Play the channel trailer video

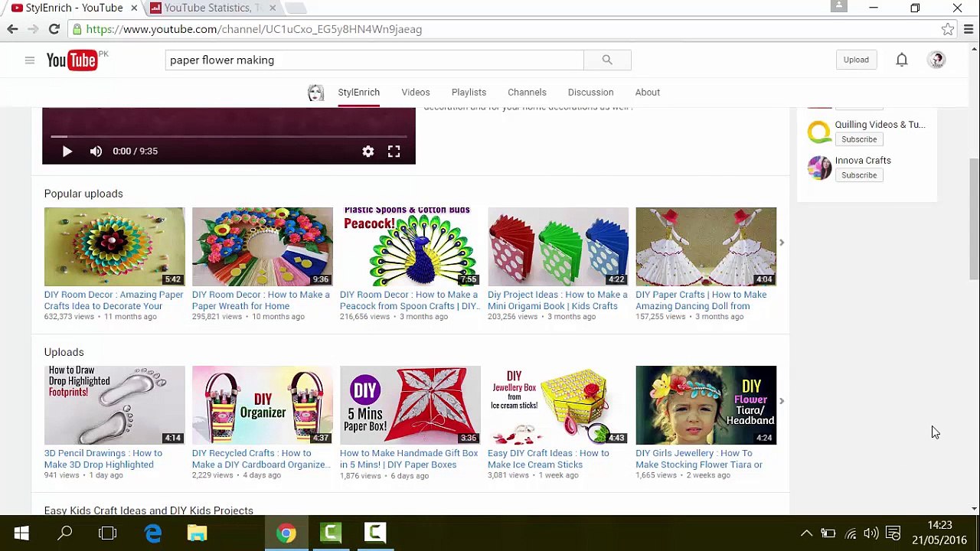click(67, 152)
